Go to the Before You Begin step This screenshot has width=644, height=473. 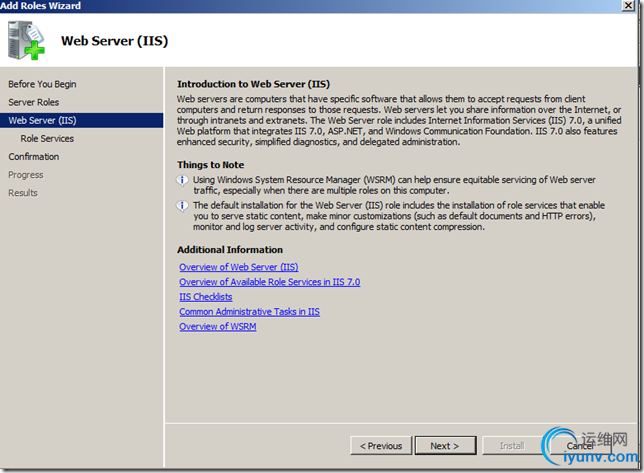[x=42, y=84]
